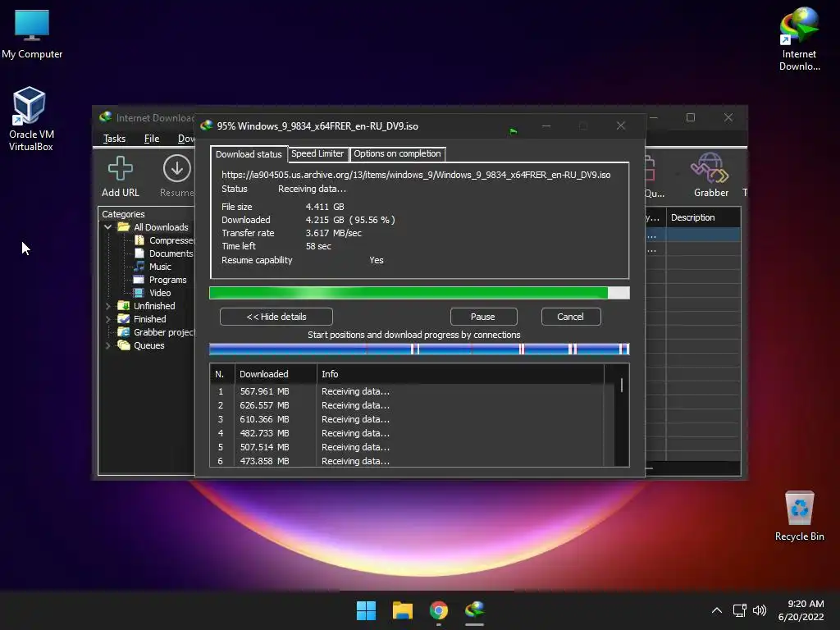Select the Grabber projects category
The width and height of the screenshot is (840, 630).
tap(164, 332)
